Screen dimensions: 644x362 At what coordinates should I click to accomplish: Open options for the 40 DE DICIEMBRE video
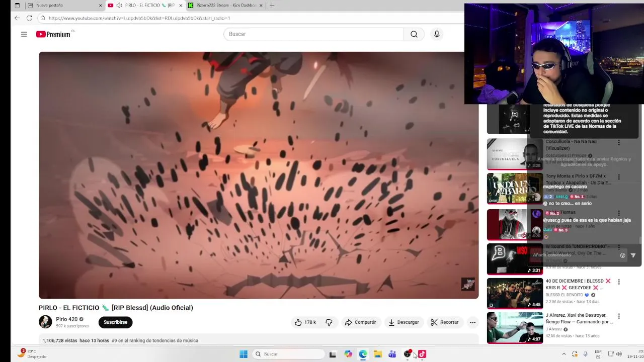[x=619, y=282]
